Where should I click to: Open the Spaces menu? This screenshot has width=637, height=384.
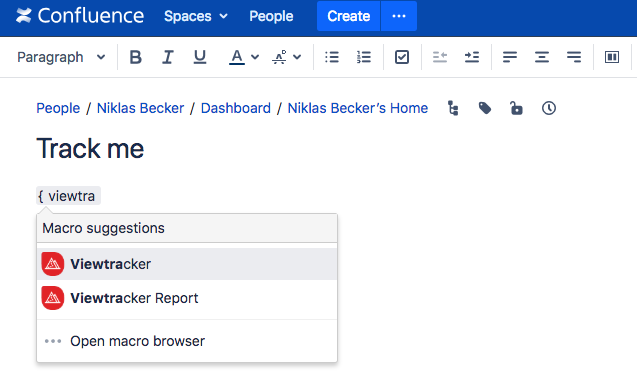click(x=196, y=16)
